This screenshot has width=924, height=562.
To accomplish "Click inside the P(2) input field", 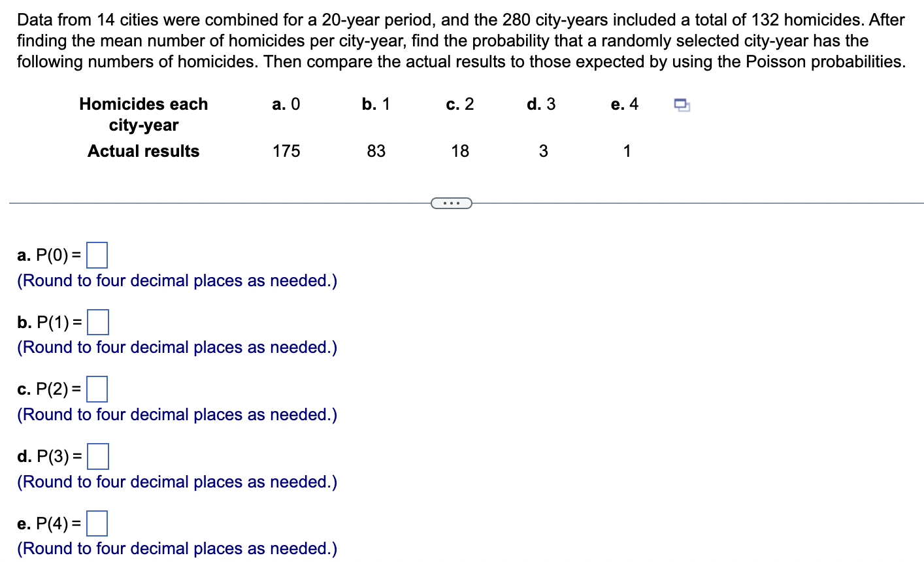I will tap(97, 389).
